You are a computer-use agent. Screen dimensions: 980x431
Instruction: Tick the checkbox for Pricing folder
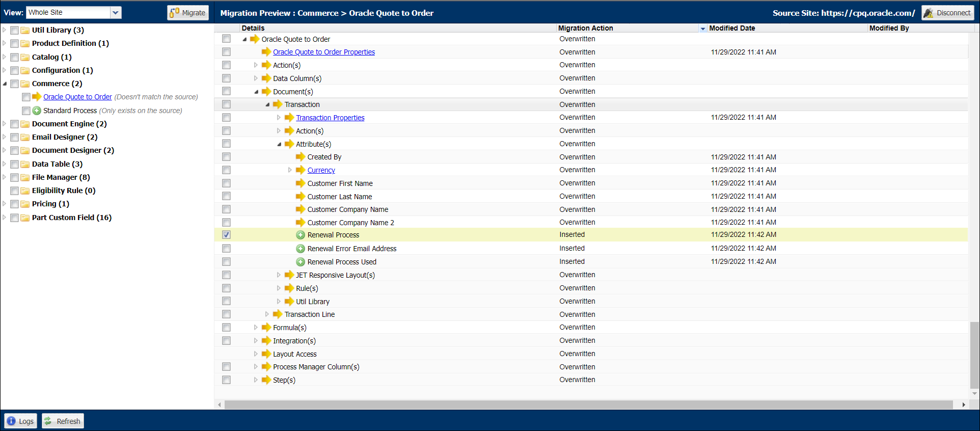point(14,204)
